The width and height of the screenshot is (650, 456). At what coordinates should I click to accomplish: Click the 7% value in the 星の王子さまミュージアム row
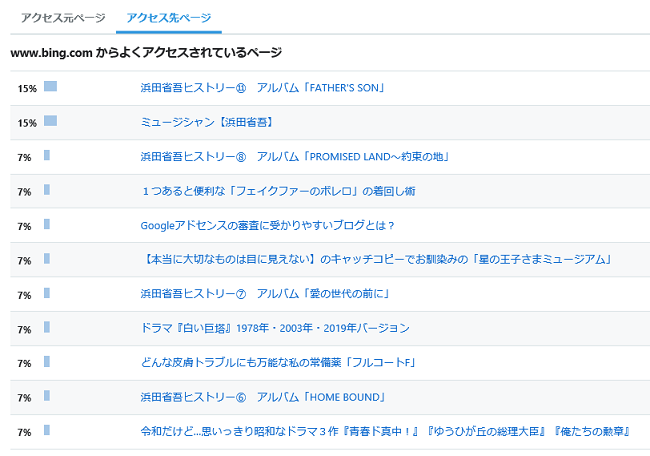coord(24,260)
